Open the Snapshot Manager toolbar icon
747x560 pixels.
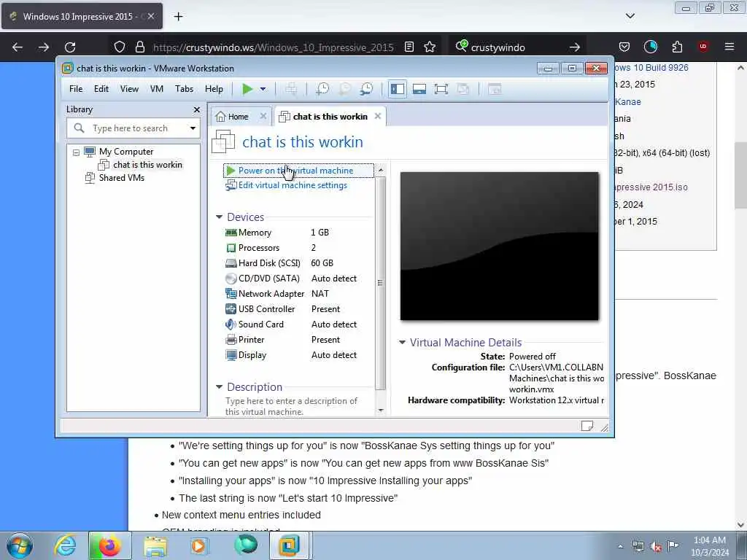366,89
